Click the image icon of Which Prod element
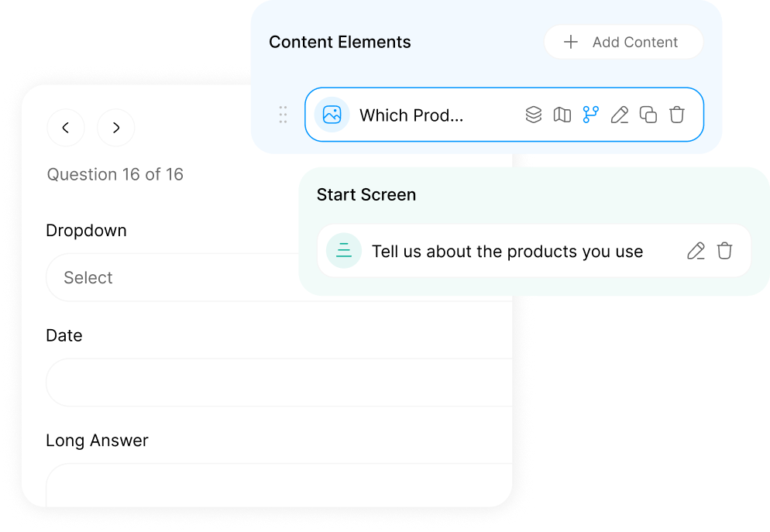770x532 pixels. tap(332, 115)
